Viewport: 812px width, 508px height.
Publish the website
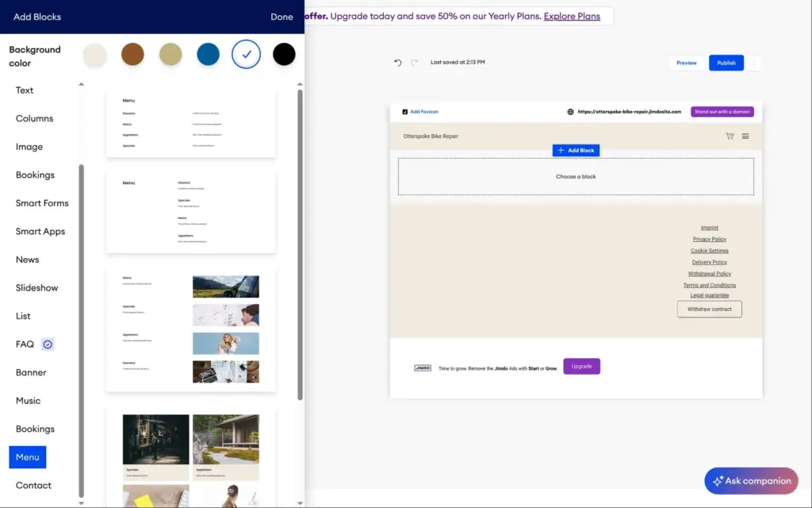[726, 63]
